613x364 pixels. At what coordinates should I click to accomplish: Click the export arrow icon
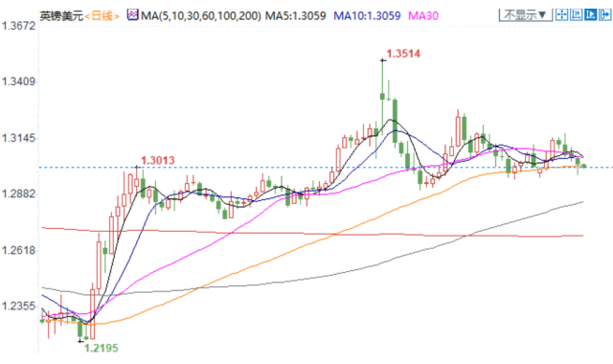[x=604, y=15]
